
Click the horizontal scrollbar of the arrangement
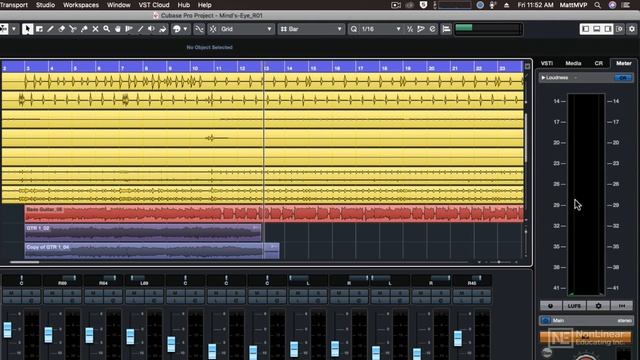pos(24,262)
